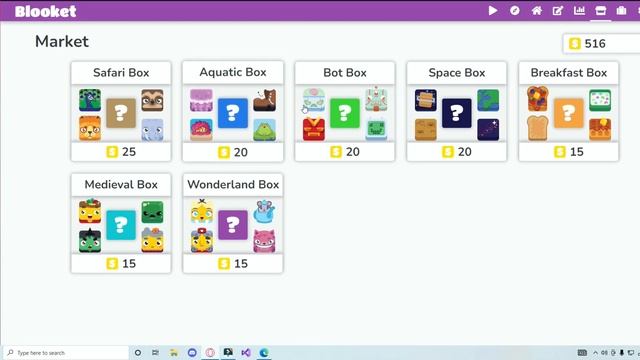Open Task View in the taskbar

pos(156,353)
